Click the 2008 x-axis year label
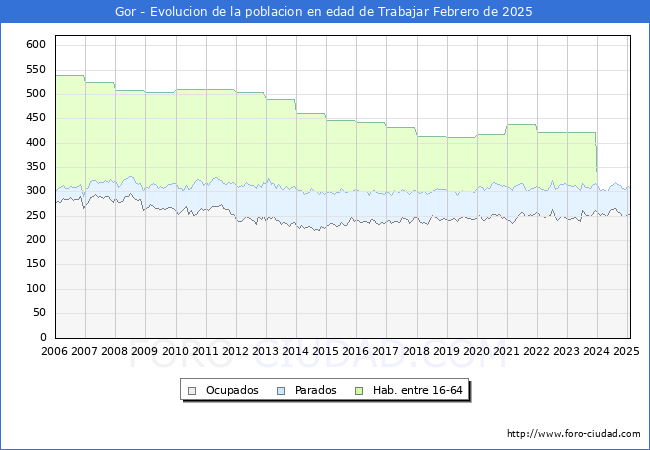 [x=114, y=351]
